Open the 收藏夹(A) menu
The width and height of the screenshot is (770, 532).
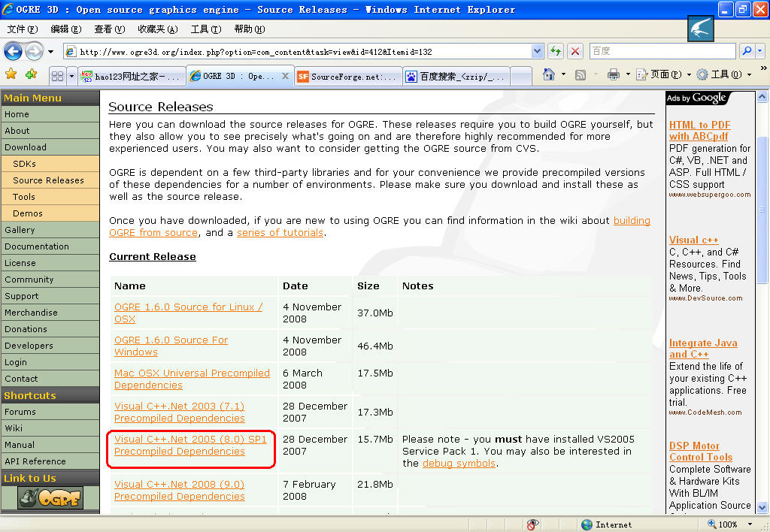(158, 29)
